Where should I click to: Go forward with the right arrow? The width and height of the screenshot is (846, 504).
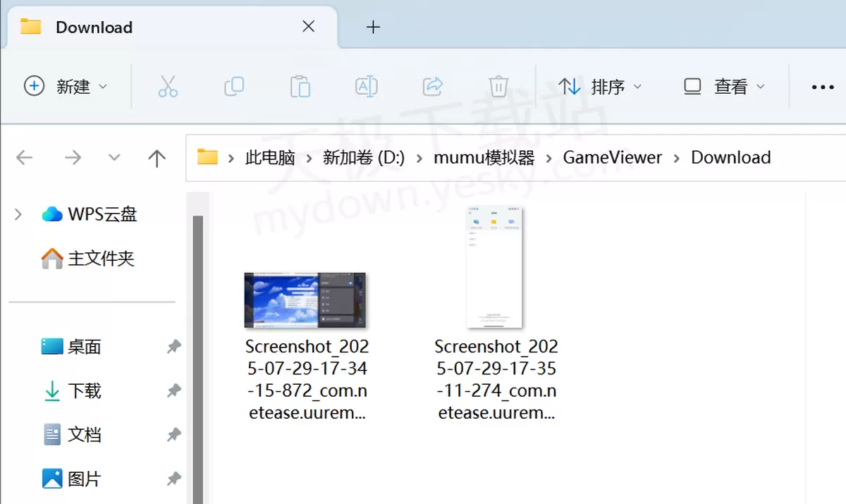tap(73, 157)
